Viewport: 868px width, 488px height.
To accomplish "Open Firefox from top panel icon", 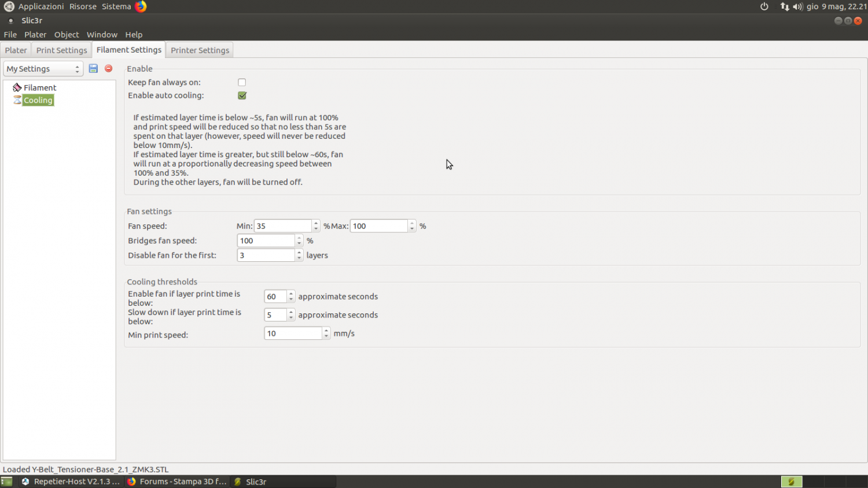I will tap(141, 6).
